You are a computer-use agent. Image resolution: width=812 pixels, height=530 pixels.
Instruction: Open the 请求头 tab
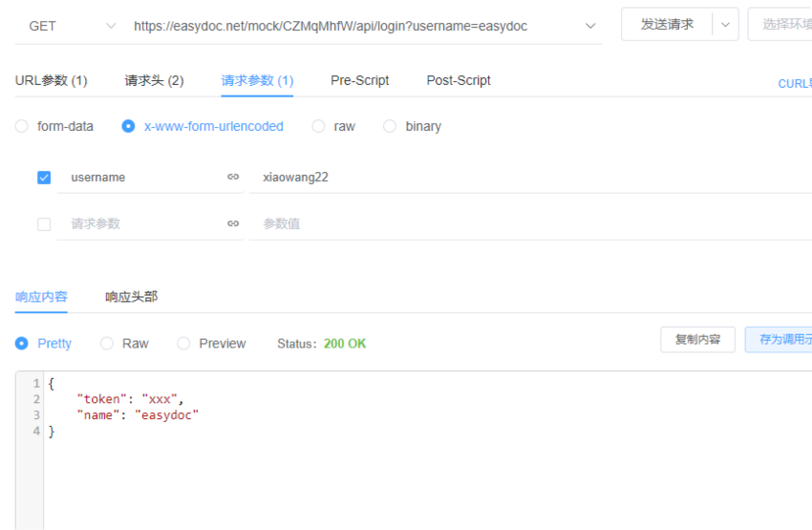click(154, 81)
